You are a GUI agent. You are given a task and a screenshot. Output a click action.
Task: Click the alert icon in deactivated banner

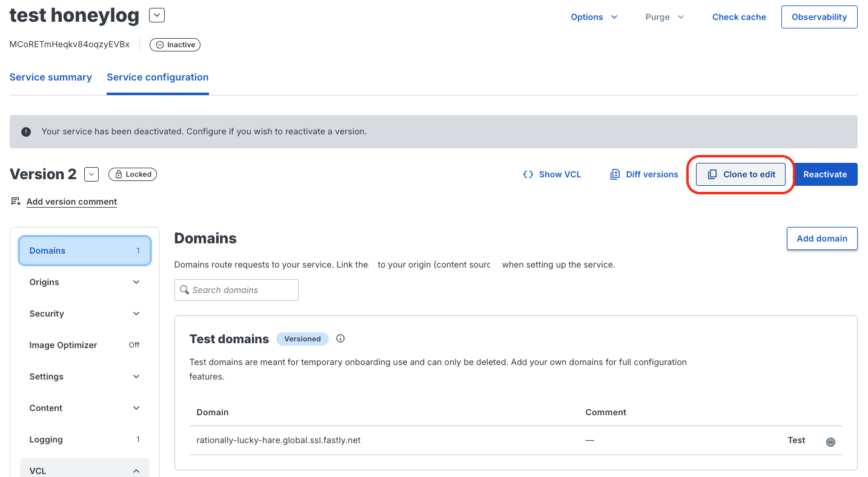tap(26, 131)
